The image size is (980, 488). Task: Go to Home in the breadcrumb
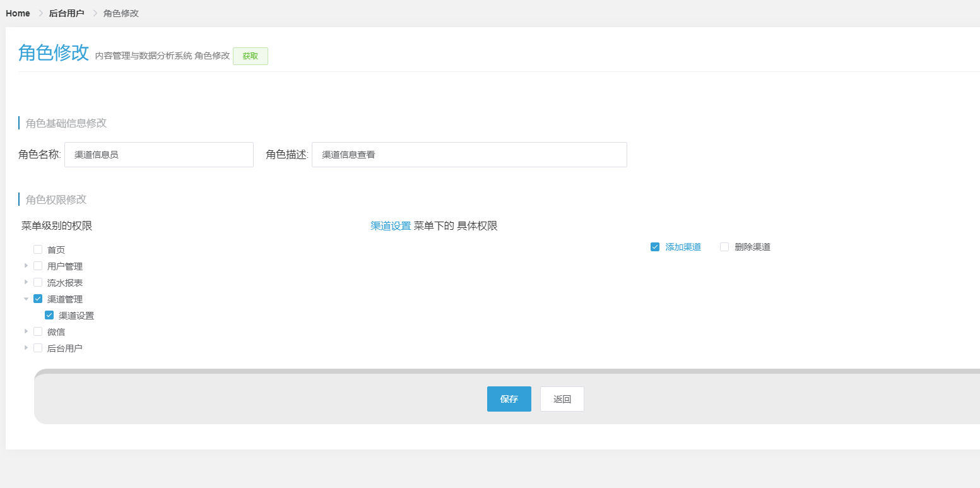(18, 13)
